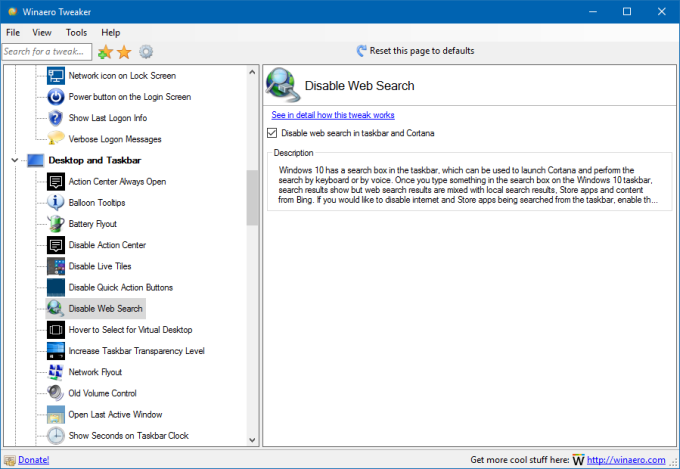Click the Winaero Tweaker title bar app icon

[x=12, y=12]
